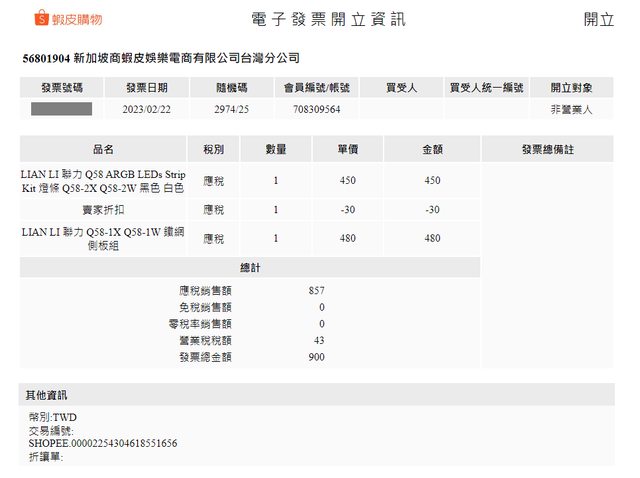The width and height of the screenshot is (640, 478).
Task: Click the random code value 2974/25
Action: (x=232, y=109)
